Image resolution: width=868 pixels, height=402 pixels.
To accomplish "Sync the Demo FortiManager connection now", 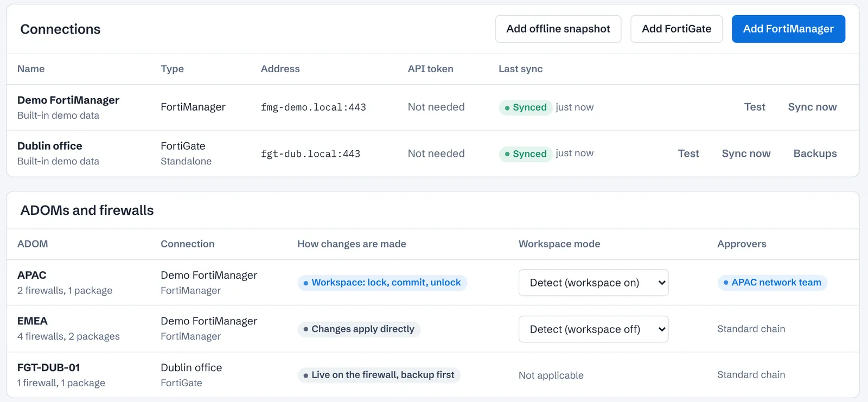I will (812, 107).
